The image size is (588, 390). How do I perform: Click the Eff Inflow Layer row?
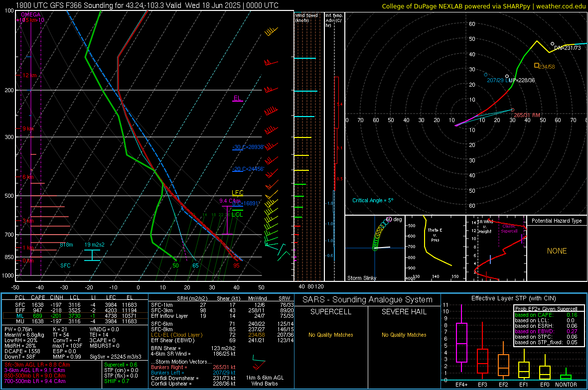[x=222, y=316]
